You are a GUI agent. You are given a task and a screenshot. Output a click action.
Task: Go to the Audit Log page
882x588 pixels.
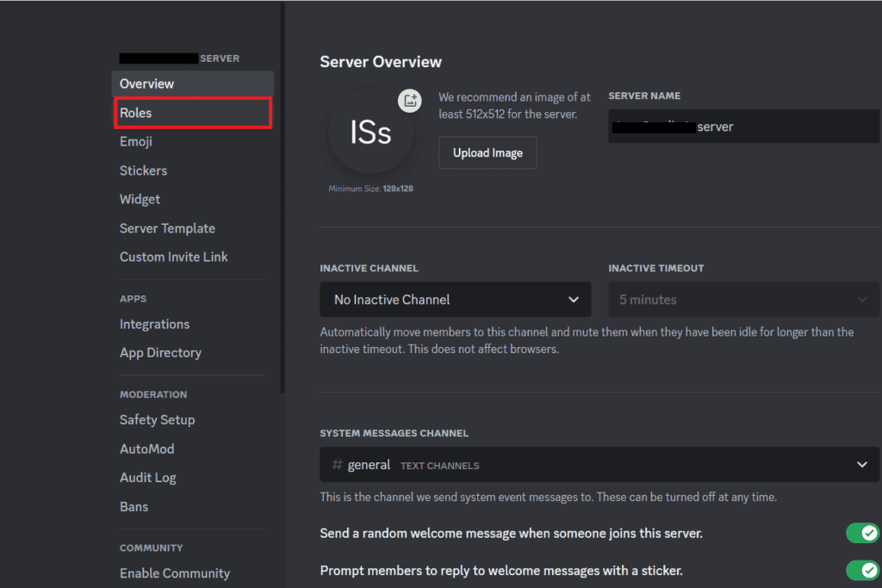148,478
